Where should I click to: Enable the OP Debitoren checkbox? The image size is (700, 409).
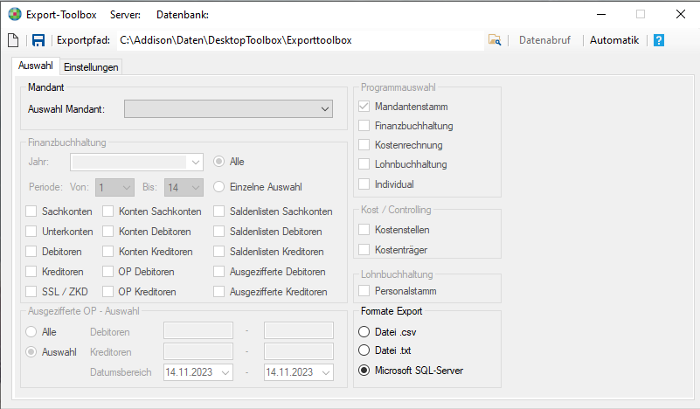[108, 271]
